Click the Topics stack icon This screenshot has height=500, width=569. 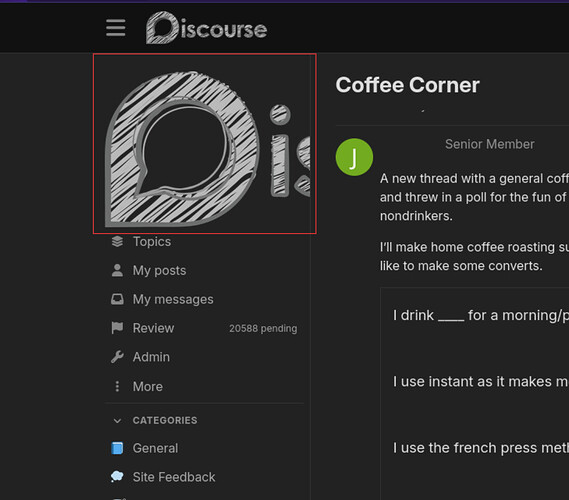pyautogui.click(x=117, y=241)
